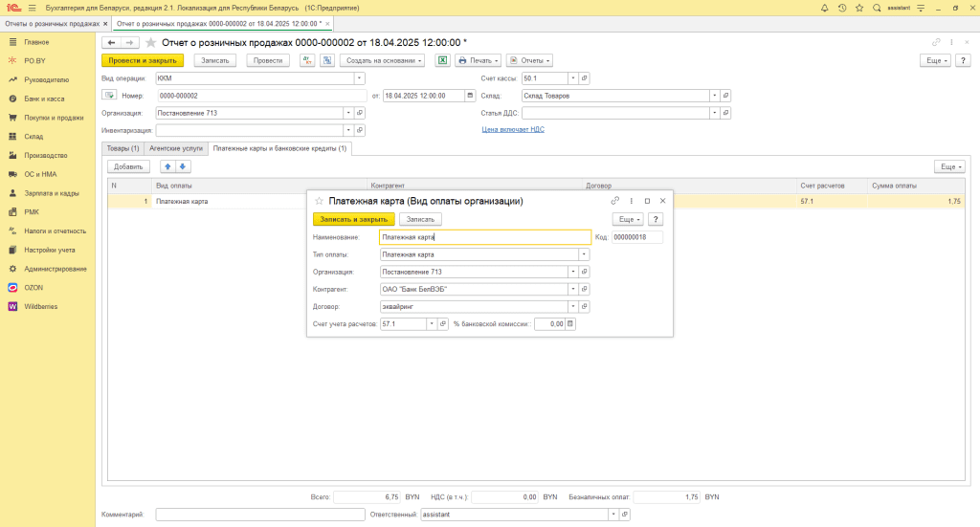Open the document structure icon beside Дт/Кт
The width and height of the screenshot is (980, 527).
[x=327, y=60]
